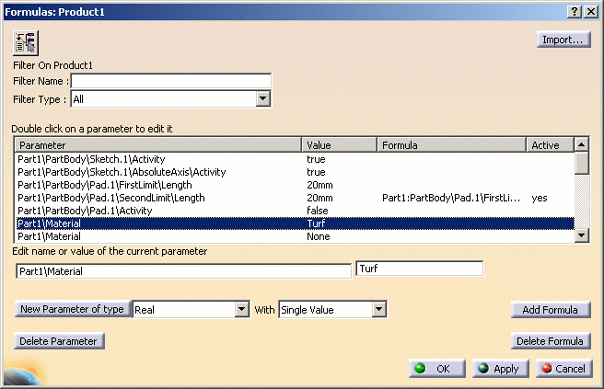
Task: Click the 'yes' Active cell
Action: [539, 198]
